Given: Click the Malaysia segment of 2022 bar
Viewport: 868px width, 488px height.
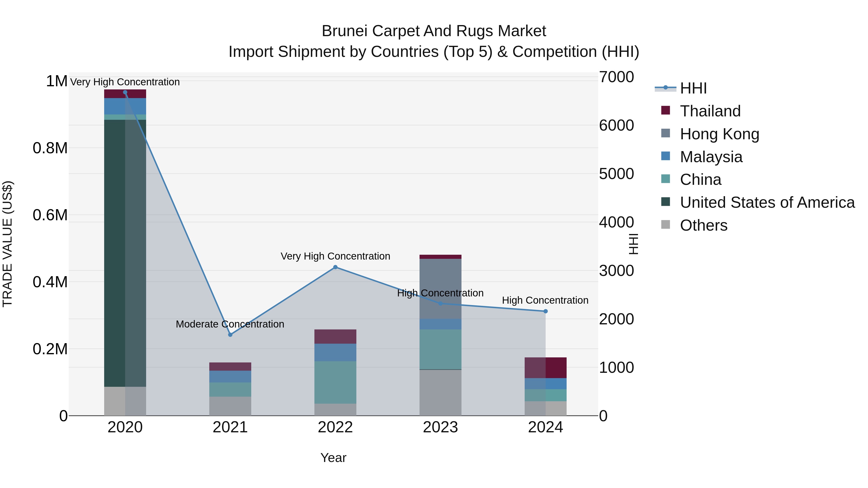Looking at the screenshot, I should tap(335, 353).
